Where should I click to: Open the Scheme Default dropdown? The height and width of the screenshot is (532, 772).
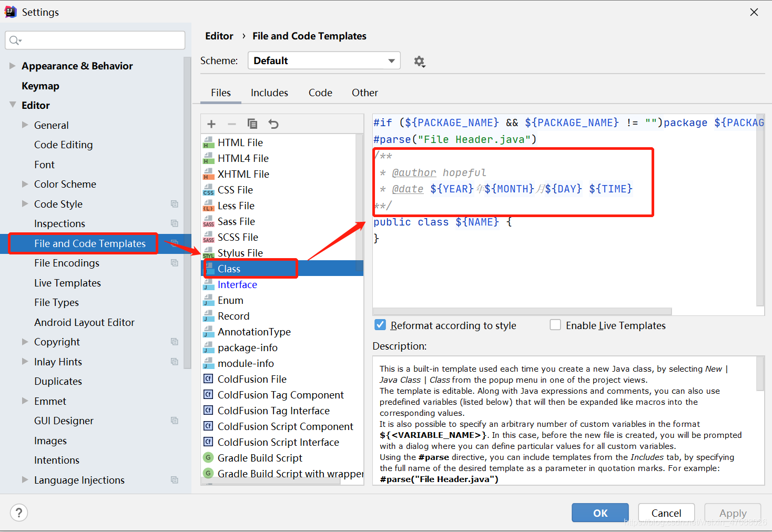324,60
